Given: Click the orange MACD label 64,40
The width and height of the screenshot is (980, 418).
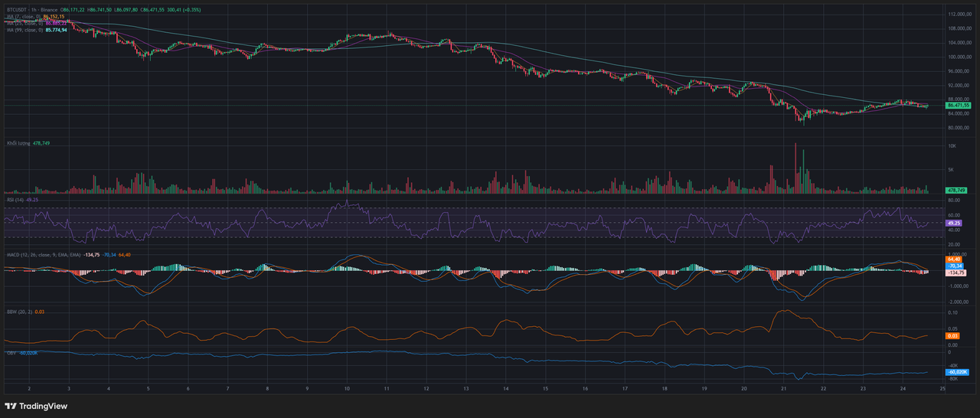Looking at the screenshot, I should pos(954,260).
